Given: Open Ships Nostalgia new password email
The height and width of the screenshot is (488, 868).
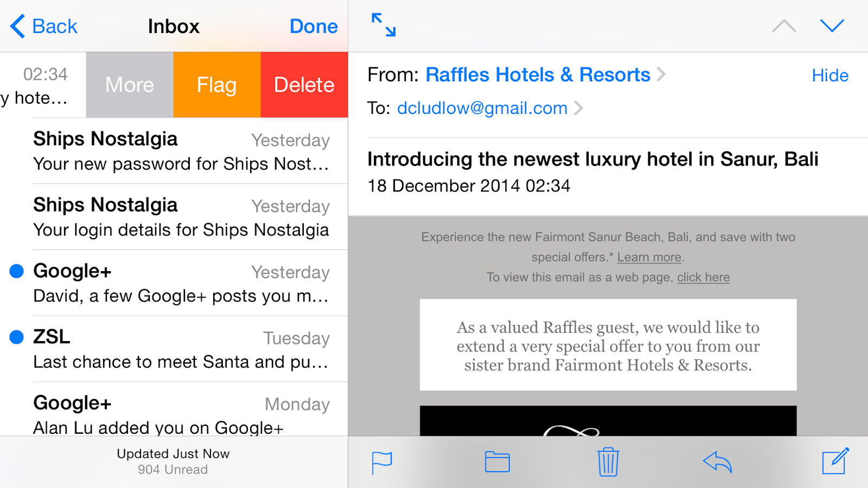Looking at the screenshot, I should click(x=181, y=151).
